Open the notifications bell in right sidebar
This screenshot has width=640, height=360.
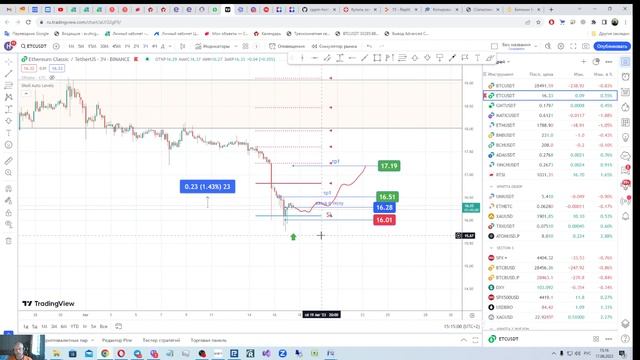click(625, 216)
